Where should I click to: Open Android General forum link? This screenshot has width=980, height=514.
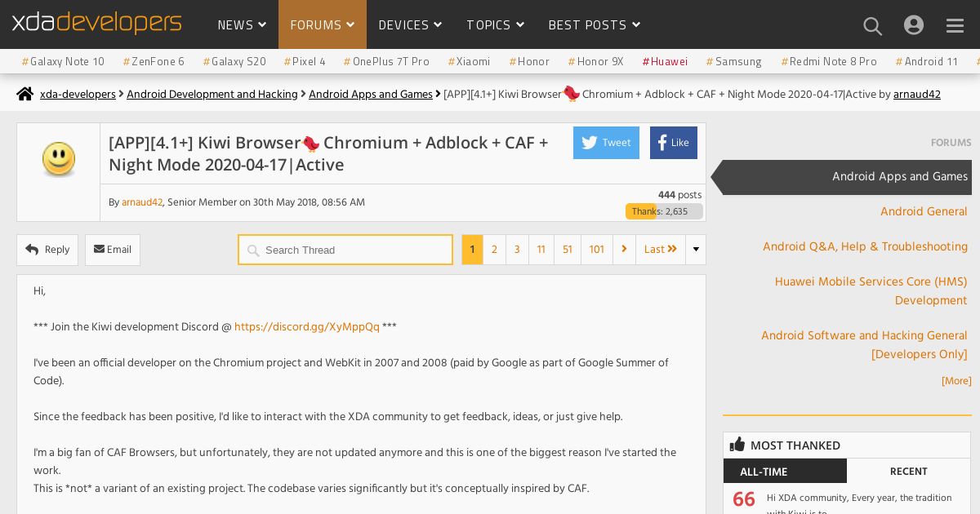(x=924, y=212)
